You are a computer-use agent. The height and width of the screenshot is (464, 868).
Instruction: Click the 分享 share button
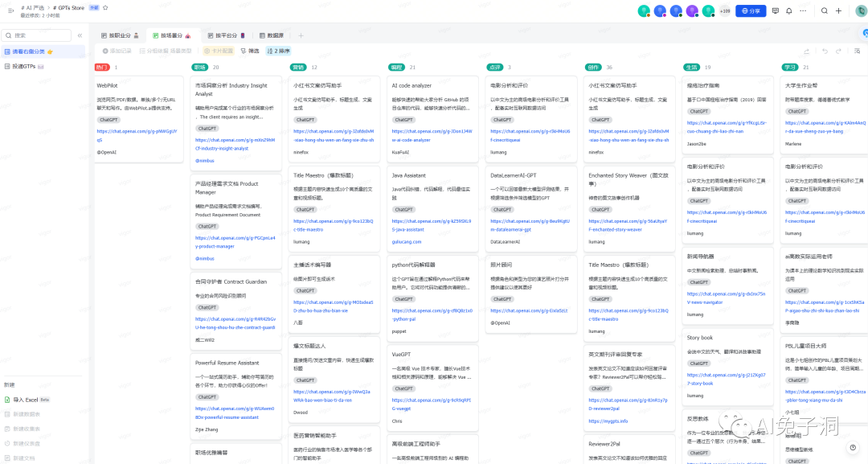(751, 10)
